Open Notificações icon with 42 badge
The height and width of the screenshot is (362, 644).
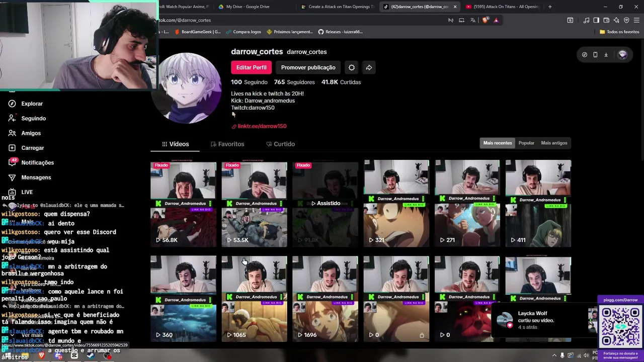click(13, 162)
